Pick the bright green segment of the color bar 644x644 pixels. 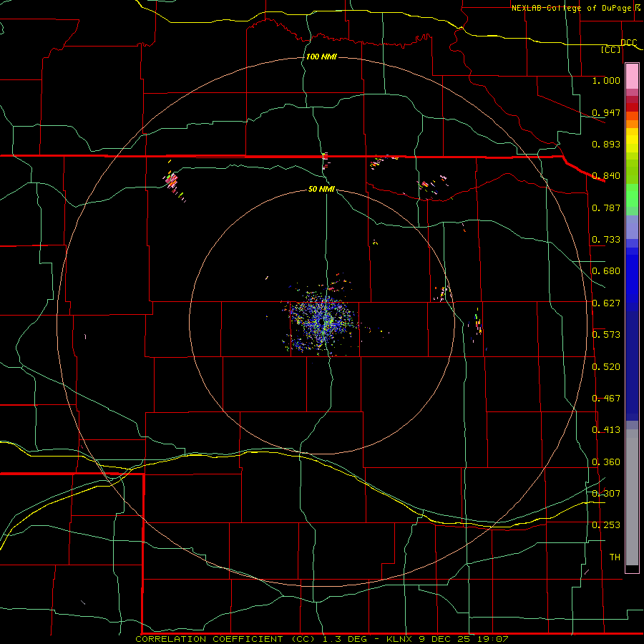pyautogui.click(x=632, y=195)
